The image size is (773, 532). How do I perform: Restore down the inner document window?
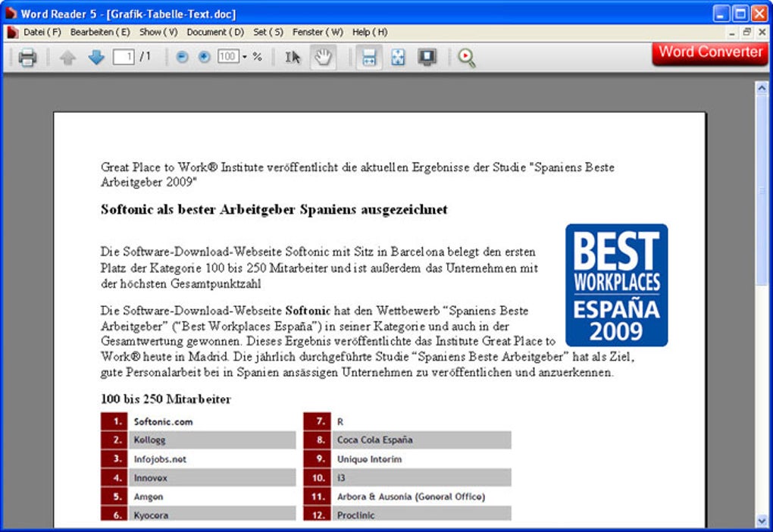coord(747,32)
